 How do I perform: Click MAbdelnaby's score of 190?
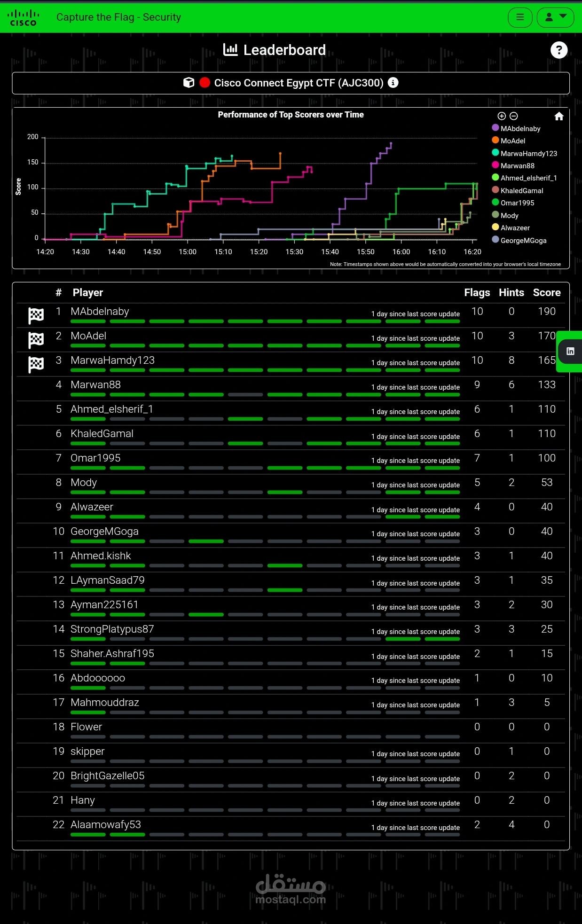click(x=547, y=312)
